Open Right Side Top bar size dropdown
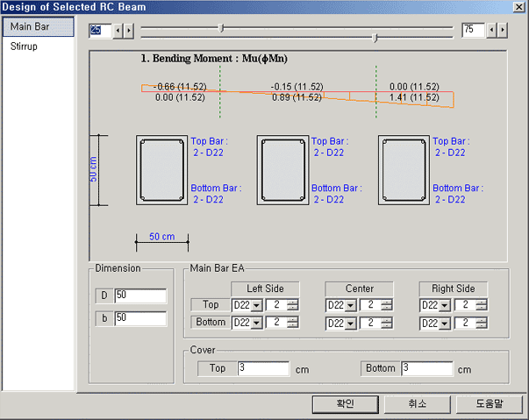 446,305
